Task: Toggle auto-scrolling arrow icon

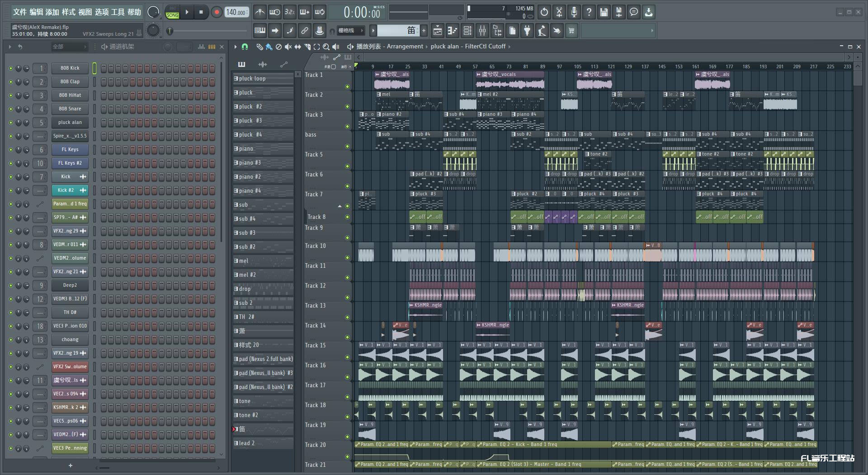Action: coord(275,31)
